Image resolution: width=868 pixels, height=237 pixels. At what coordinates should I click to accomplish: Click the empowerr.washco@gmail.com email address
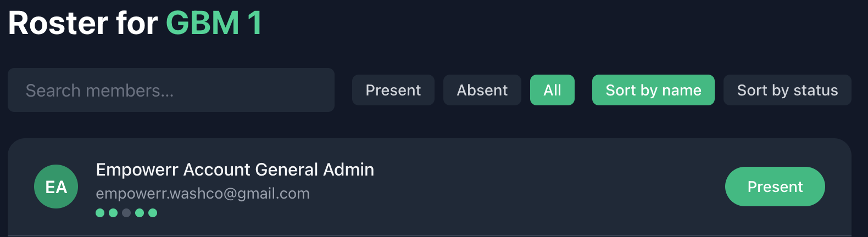coord(203,194)
